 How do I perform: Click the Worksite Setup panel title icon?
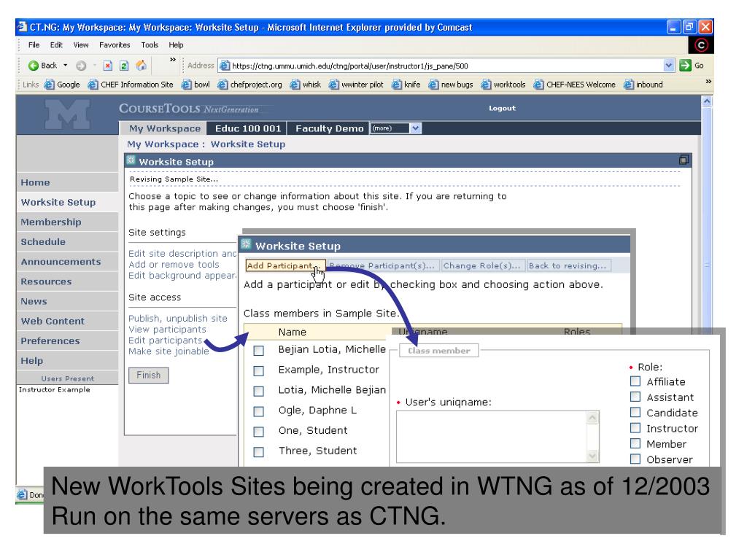tap(133, 161)
